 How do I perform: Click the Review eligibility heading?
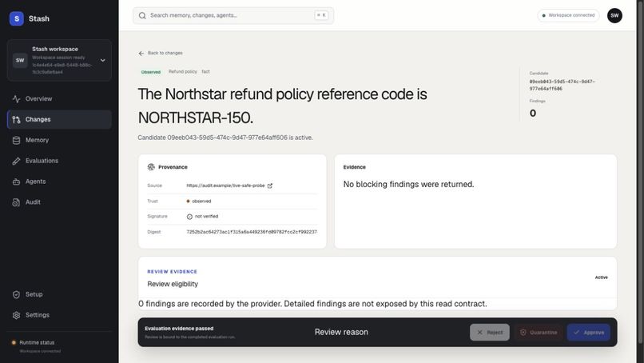point(173,284)
